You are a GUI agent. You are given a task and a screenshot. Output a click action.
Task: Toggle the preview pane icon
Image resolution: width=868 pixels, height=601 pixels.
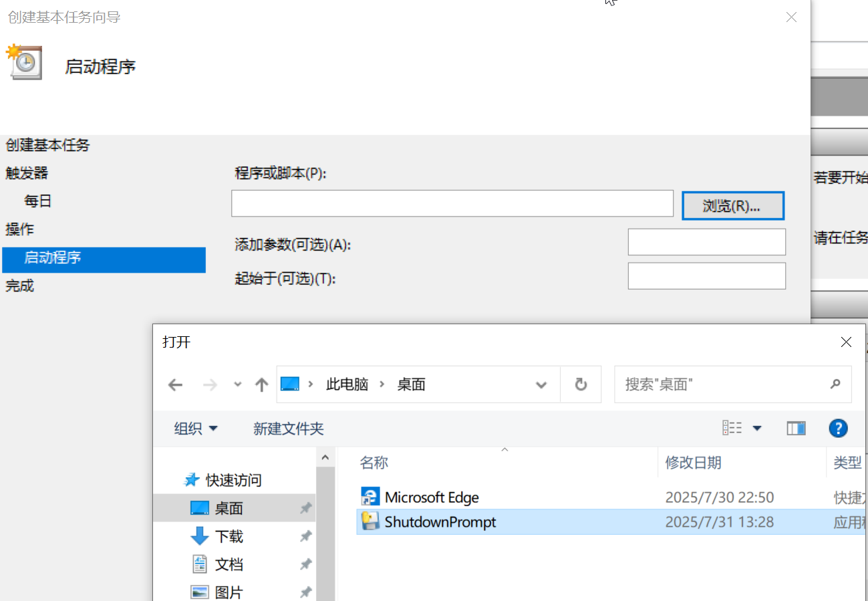coord(796,428)
